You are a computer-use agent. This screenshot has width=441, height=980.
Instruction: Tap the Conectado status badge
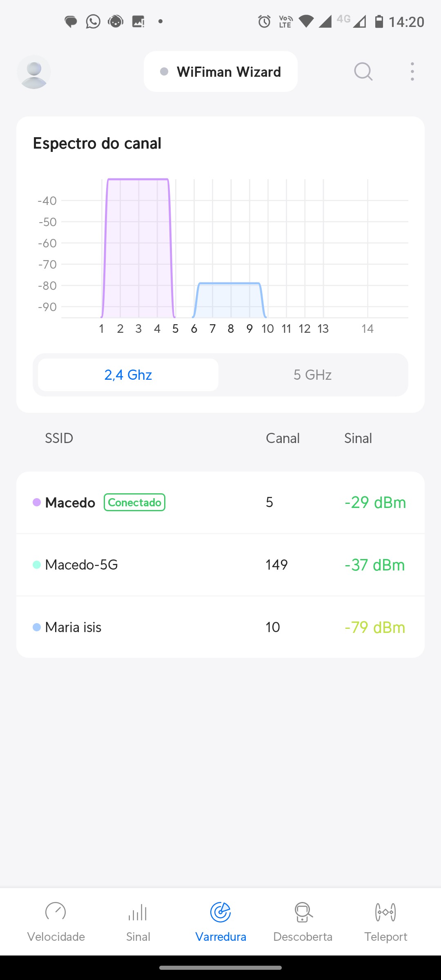pyautogui.click(x=134, y=502)
